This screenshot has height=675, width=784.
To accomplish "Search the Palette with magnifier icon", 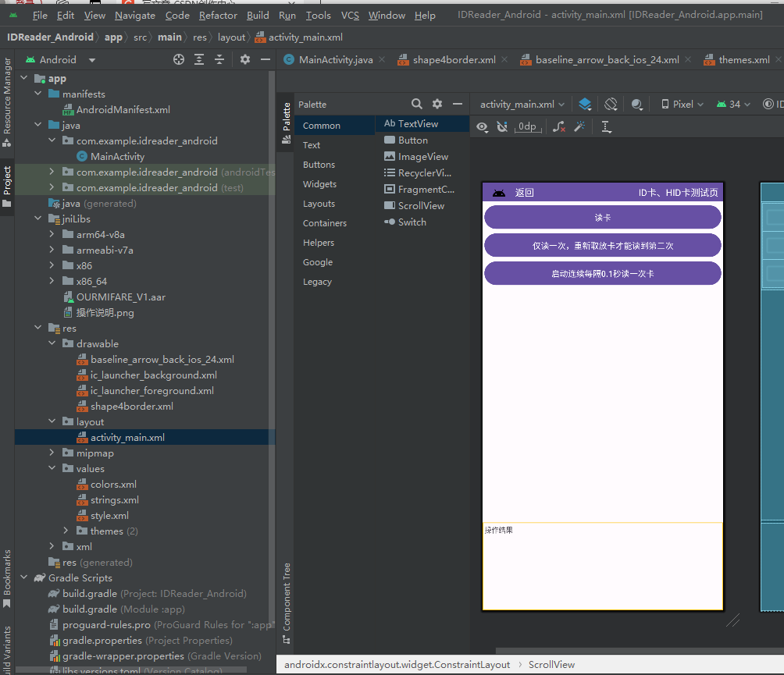I will [x=417, y=104].
